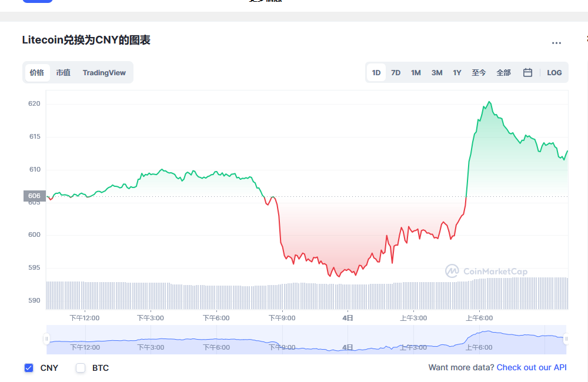This screenshot has width=588, height=382.
Task: Toggle the CNY currency checkbox
Action: 29,368
